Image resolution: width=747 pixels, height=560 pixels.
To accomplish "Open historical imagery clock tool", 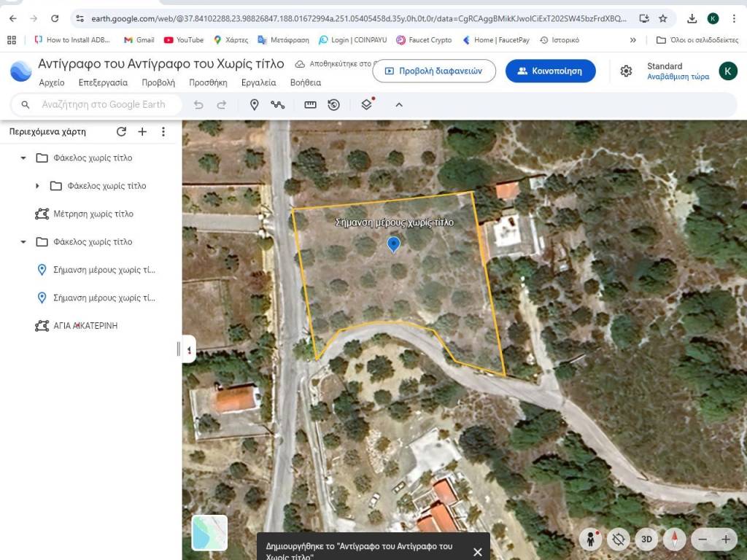I will [333, 105].
